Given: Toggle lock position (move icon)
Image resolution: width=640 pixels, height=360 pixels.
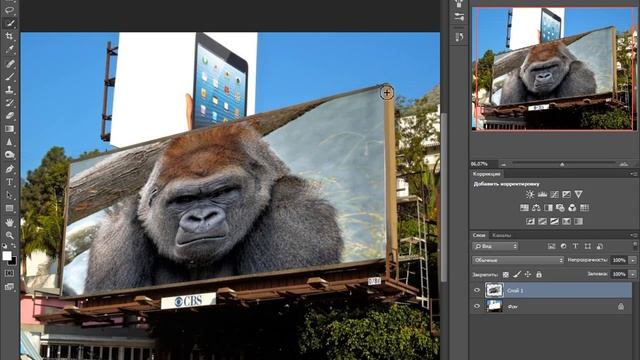Looking at the screenshot, I should [x=528, y=275].
